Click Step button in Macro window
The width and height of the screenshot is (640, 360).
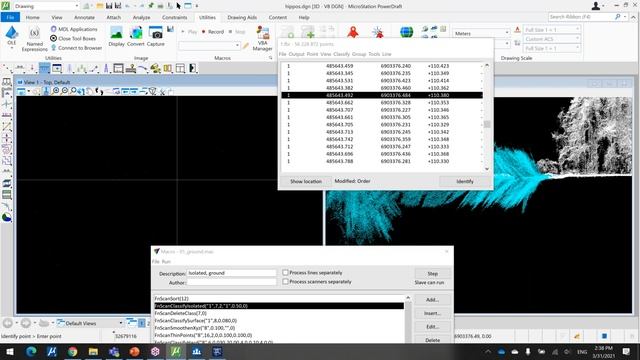coord(433,273)
